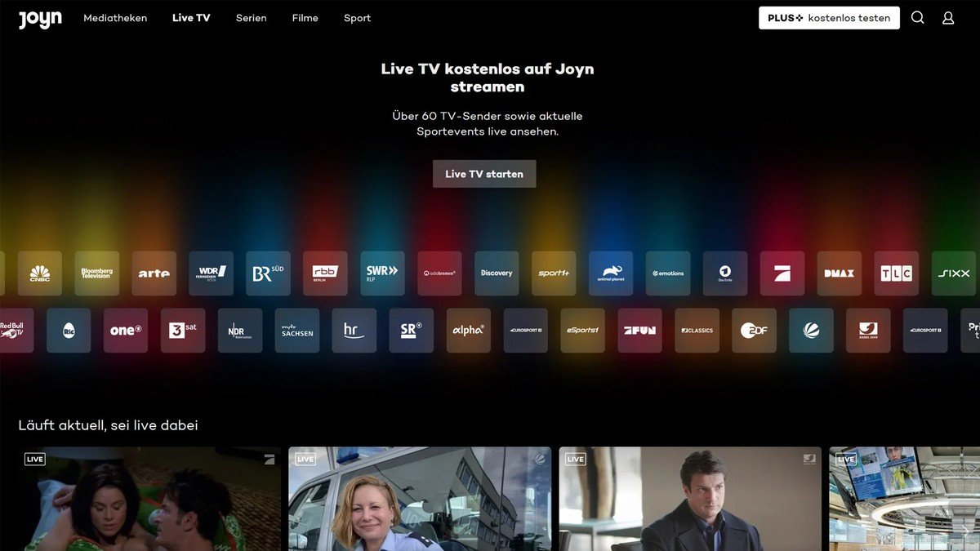Play the ProSieben live couple thumbnail
980x551 pixels.
coord(149,499)
